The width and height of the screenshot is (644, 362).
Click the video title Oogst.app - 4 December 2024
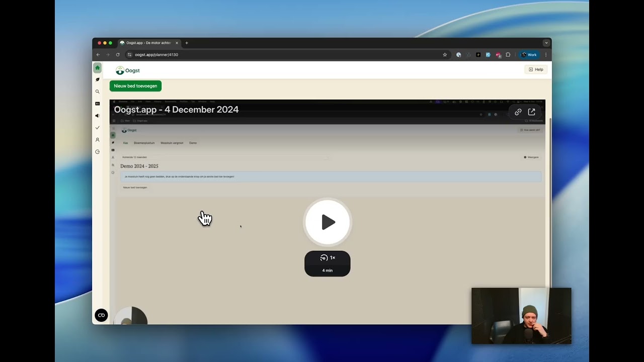pos(176,110)
